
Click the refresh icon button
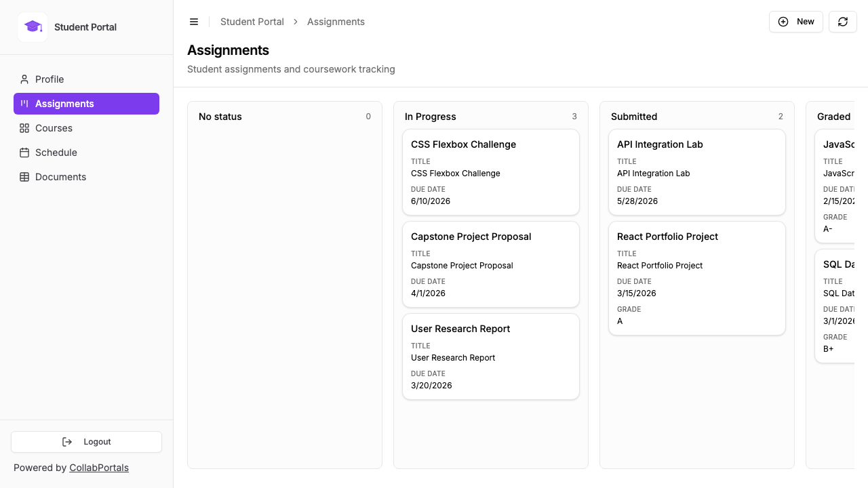(843, 22)
